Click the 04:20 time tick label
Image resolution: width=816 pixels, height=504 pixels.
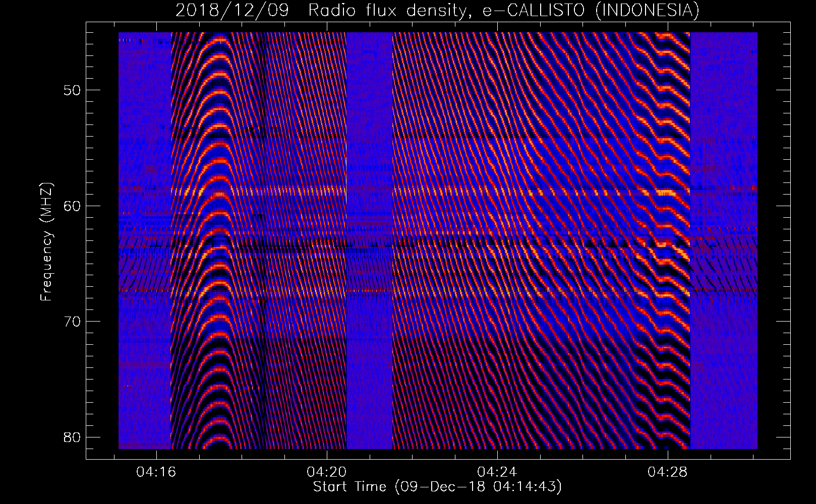[327, 472]
